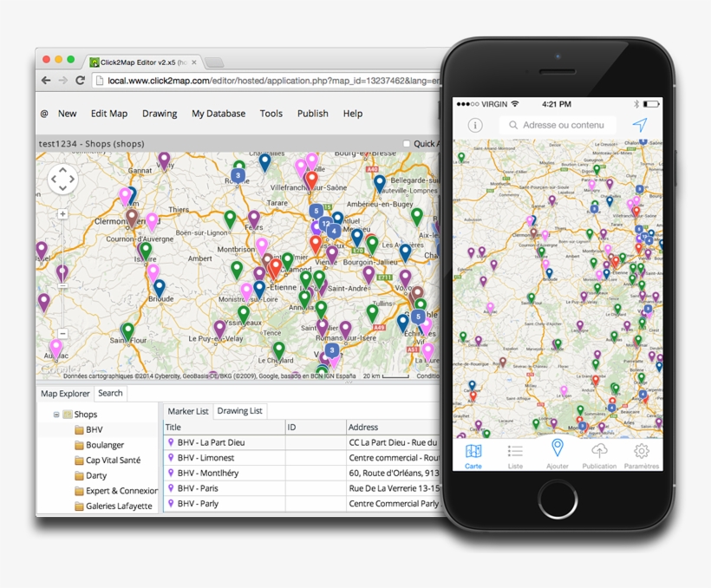The width and height of the screenshot is (711, 588).
Task: Open the Drawing menu
Action: [x=160, y=114]
